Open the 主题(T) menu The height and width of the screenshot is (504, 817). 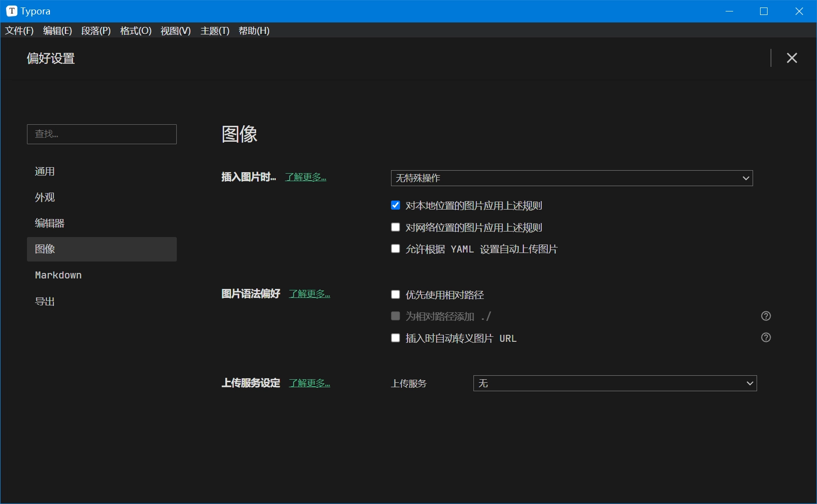[215, 30]
